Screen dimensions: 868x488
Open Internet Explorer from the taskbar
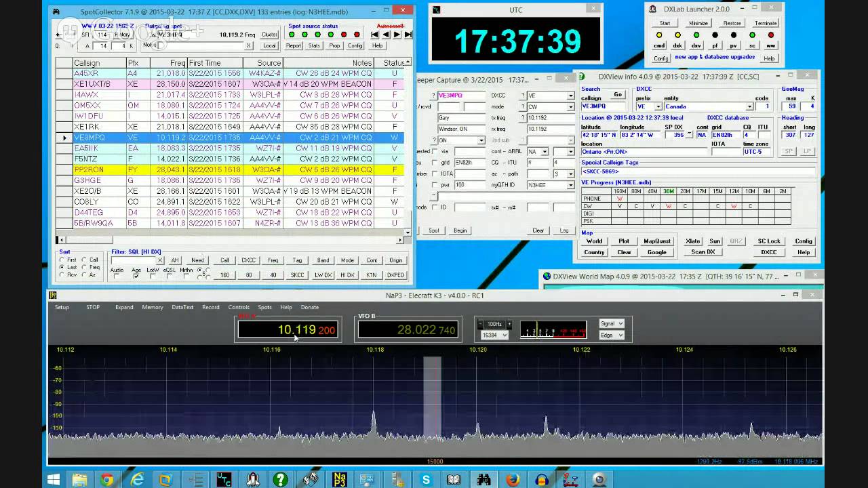(x=136, y=480)
